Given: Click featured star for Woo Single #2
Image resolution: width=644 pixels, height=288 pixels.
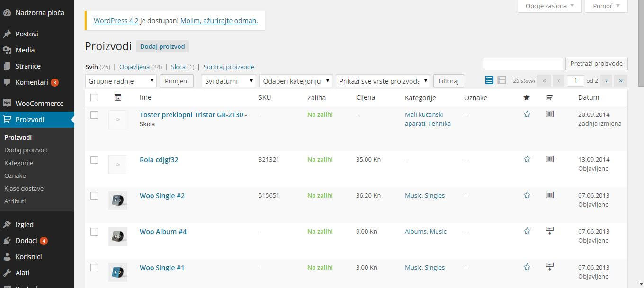Looking at the screenshot, I should pyautogui.click(x=527, y=195).
